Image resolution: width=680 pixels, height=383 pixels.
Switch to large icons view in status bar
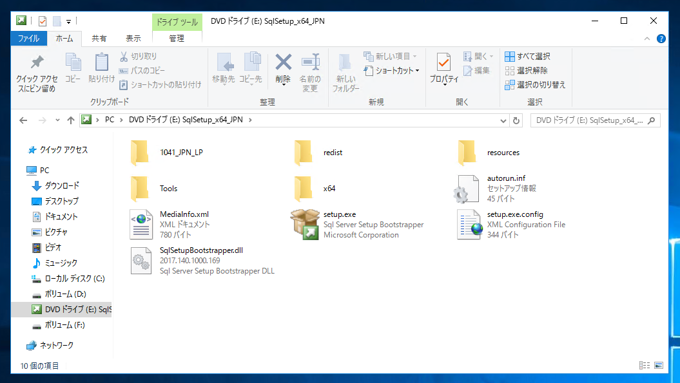pyautogui.click(x=659, y=366)
